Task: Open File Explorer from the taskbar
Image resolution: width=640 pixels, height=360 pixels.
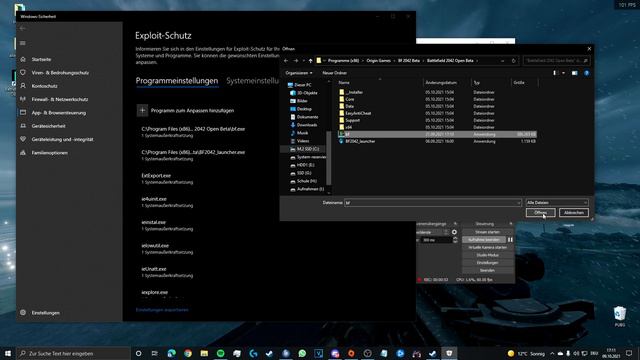Action: (204, 353)
